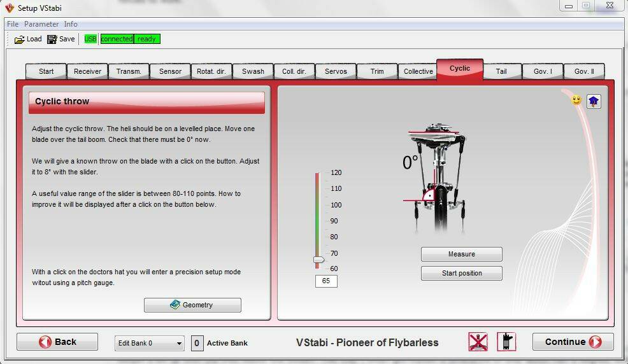This screenshot has height=364, width=628.
Task: Click the Active Bank label
Action: point(227,343)
